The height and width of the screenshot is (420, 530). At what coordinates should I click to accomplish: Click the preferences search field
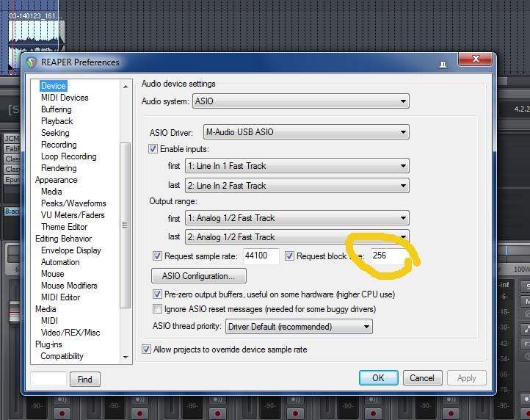tap(48, 379)
